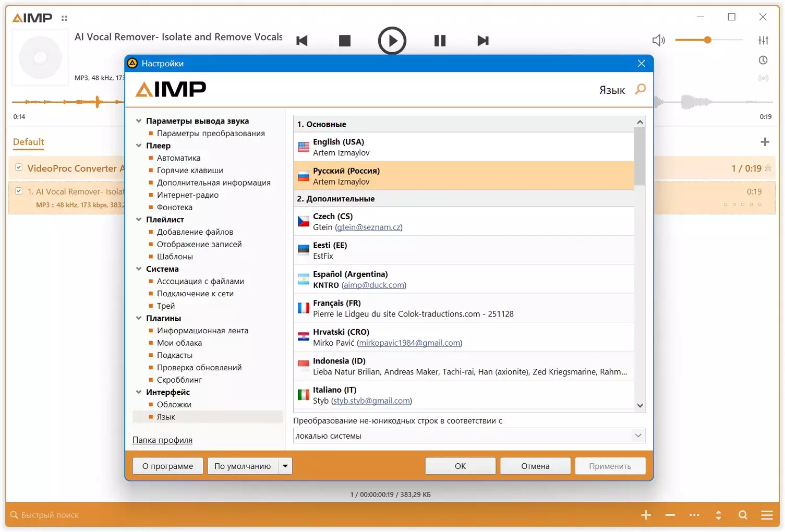Select Español (Argentina) language
785x532 pixels.
[x=464, y=279]
